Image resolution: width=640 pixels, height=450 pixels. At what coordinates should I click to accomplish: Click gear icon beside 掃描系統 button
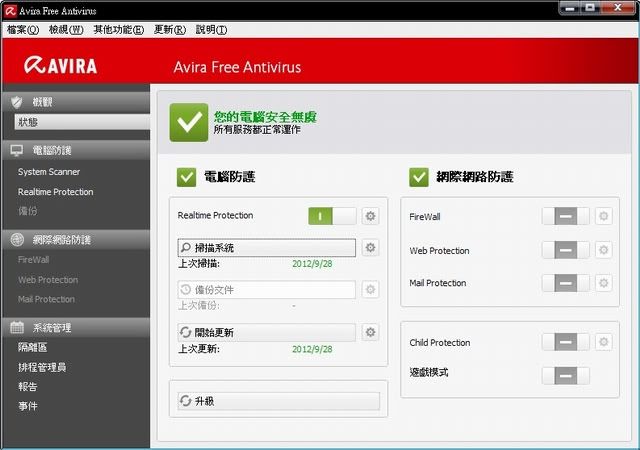click(x=370, y=248)
